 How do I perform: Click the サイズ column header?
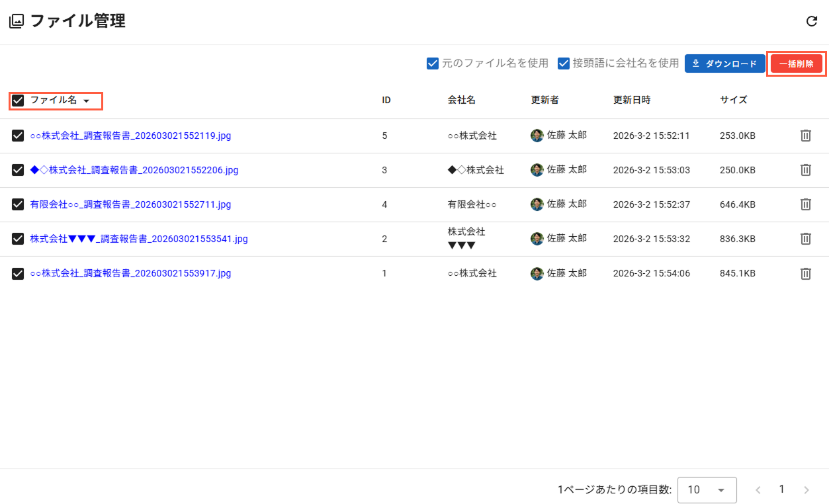pos(733,101)
